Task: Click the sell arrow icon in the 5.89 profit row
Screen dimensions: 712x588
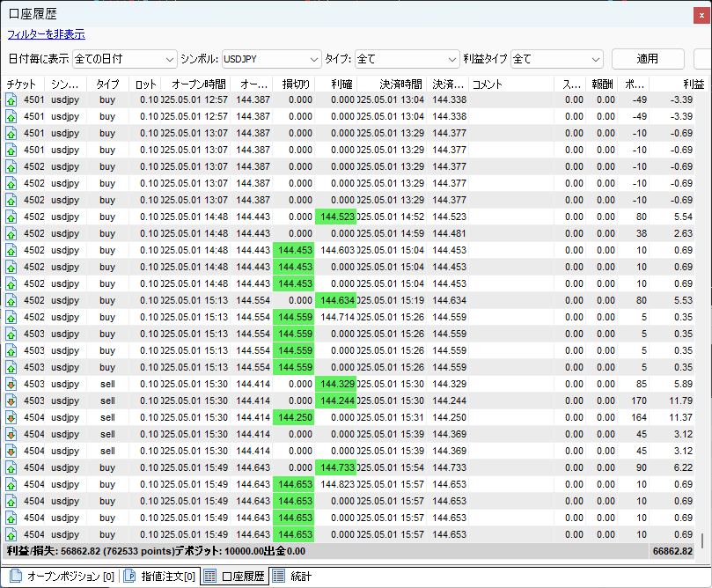Action: 11,384
